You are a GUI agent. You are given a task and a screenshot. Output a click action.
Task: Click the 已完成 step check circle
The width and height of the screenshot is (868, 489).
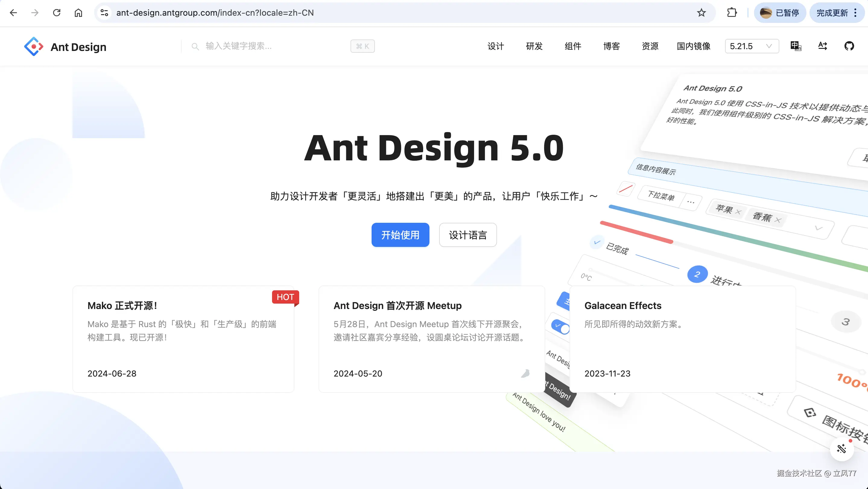[597, 242]
